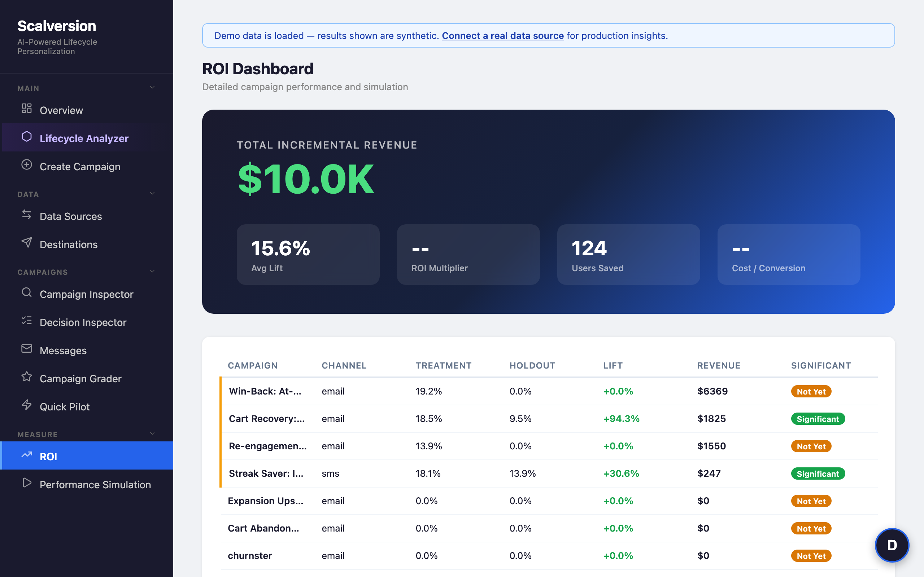Click the Create Campaign plus icon

pyautogui.click(x=26, y=165)
